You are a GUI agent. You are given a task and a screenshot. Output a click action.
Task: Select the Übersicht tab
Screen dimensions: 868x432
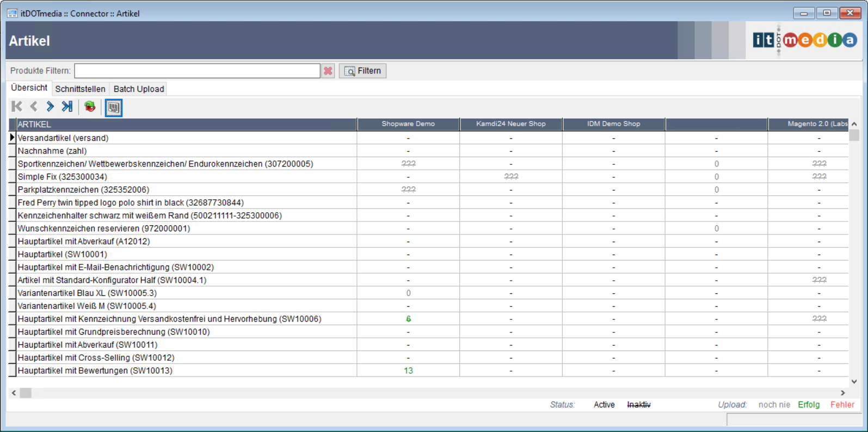[x=29, y=88]
